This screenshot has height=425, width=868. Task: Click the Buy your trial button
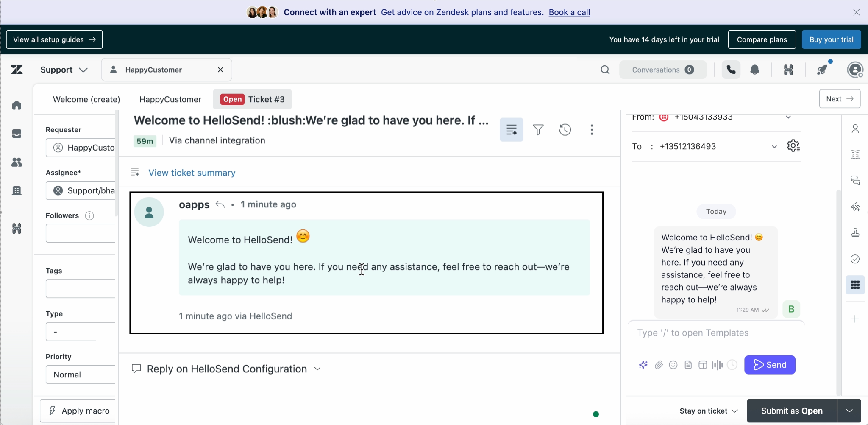coord(831,39)
